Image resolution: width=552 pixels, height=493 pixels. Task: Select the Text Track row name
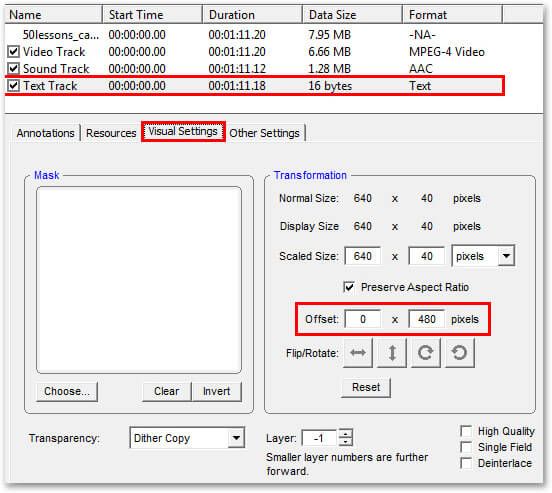[50, 86]
